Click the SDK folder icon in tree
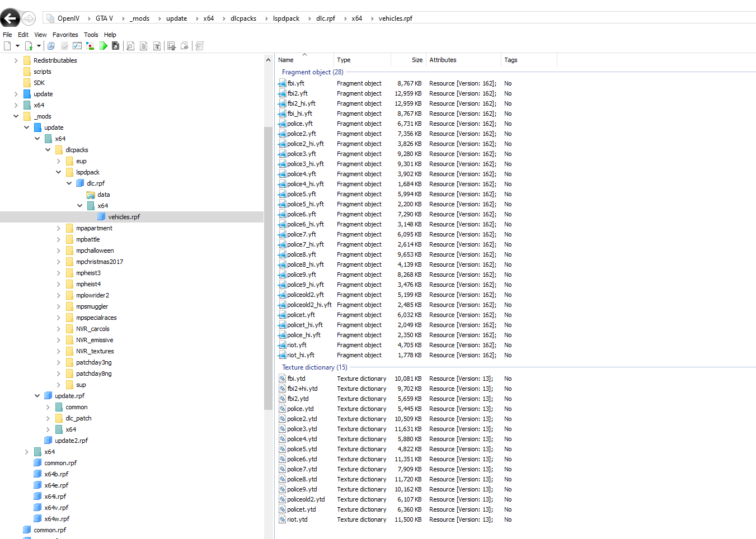 (x=27, y=83)
